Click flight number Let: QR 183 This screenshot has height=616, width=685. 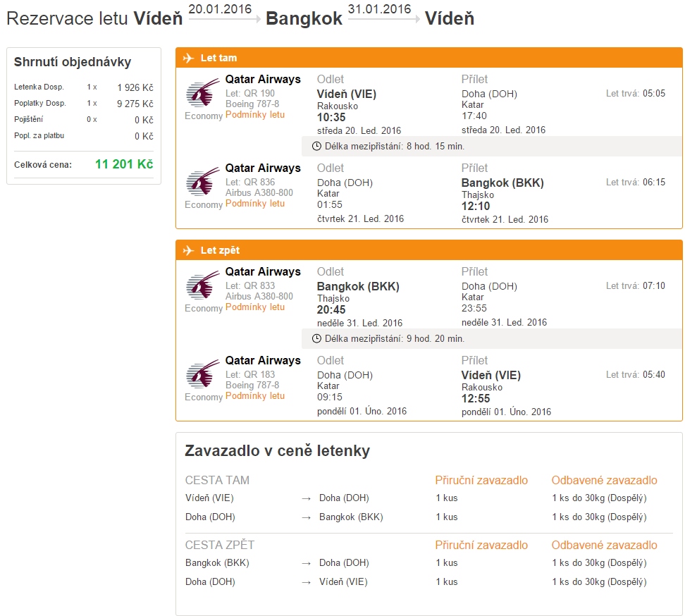[250, 374]
